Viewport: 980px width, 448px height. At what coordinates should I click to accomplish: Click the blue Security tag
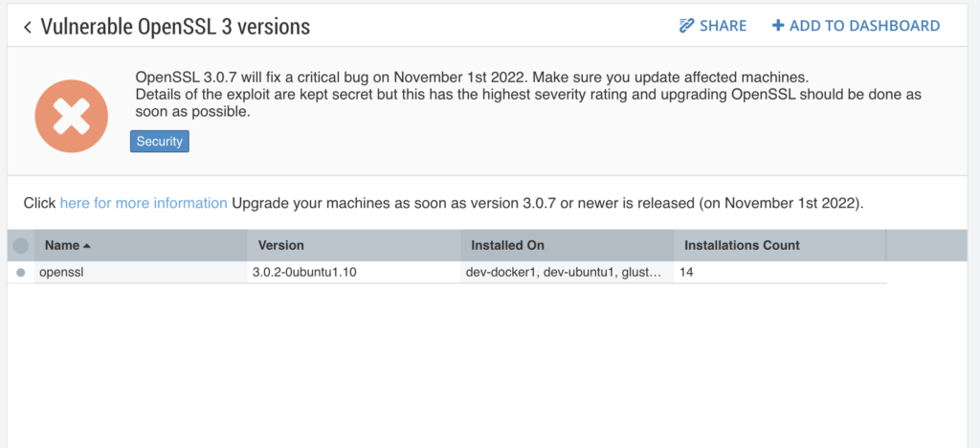tap(160, 142)
